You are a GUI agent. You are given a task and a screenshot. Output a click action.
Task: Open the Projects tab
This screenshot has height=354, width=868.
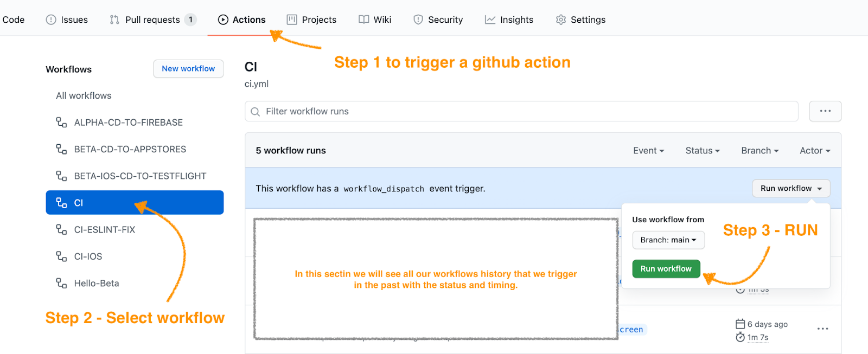[x=311, y=20]
